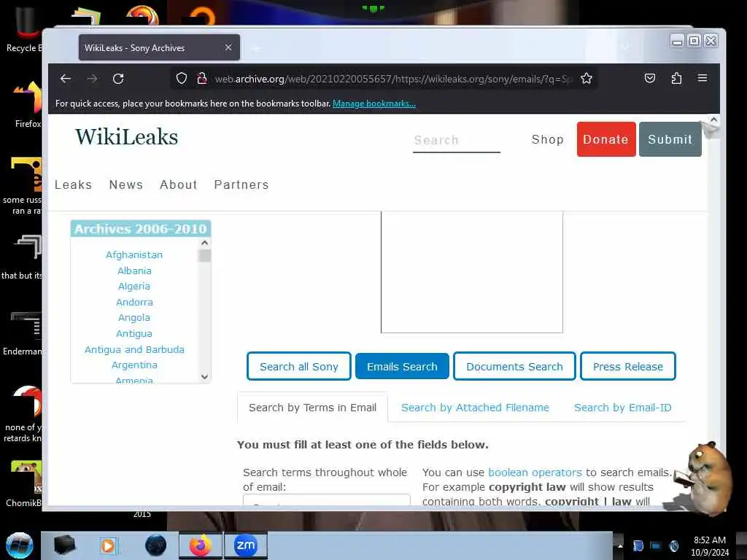
Task: Click the site security padlock icon
Action: point(201,78)
